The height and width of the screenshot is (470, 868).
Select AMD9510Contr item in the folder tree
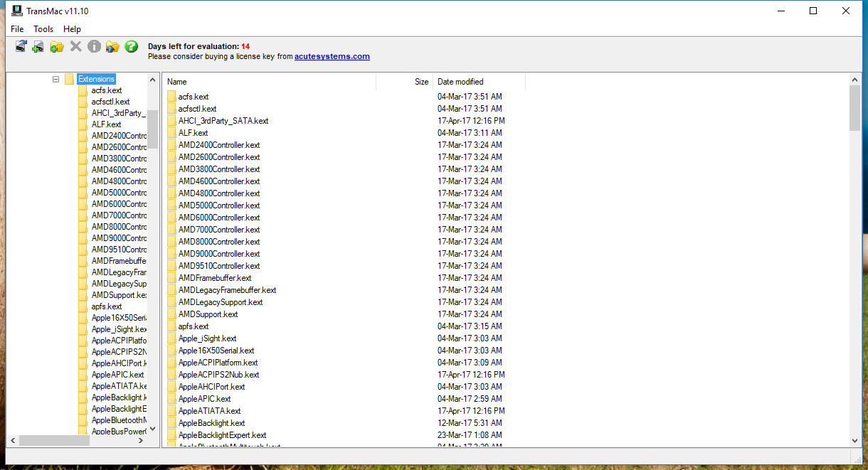(119, 250)
